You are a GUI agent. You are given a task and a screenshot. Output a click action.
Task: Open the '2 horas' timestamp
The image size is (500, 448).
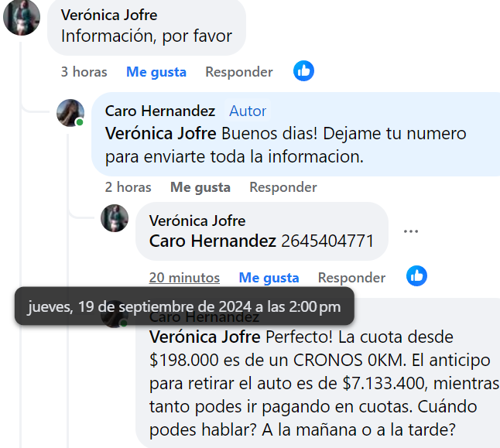pos(128,187)
